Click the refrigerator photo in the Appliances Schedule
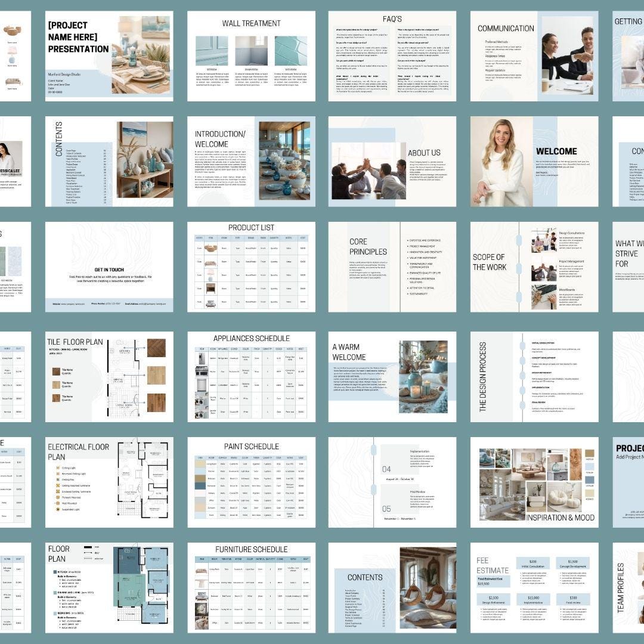This screenshot has height=644, width=644. click(x=202, y=358)
